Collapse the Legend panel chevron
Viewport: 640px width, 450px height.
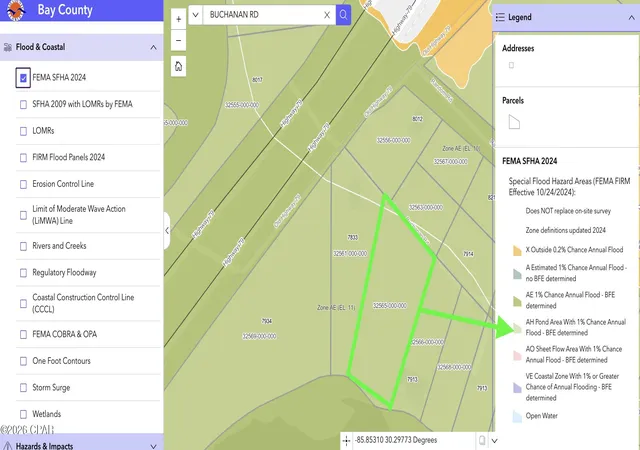coord(631,17)
